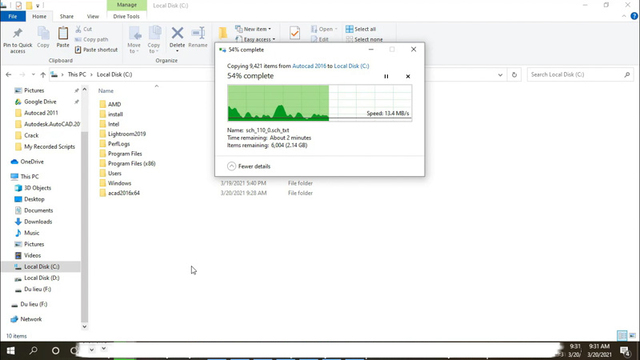Image resolution: width=640 pixels, height=360 pixels.
Task: Expand the address bar history dropdown
Action: point(500,75)
